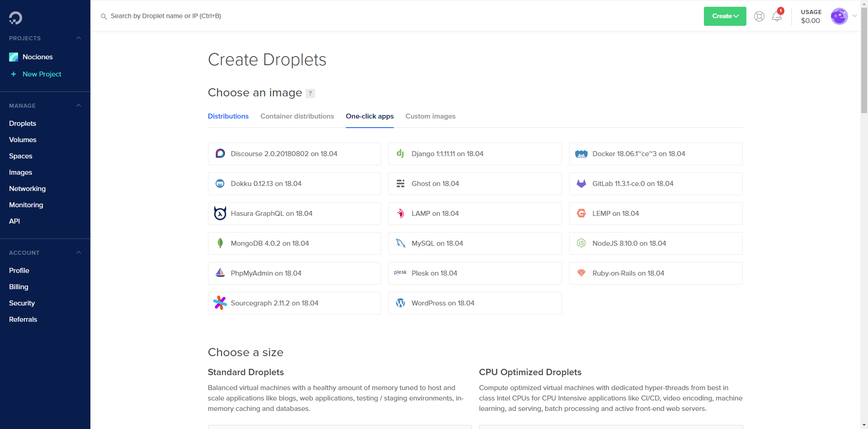Select the text 'Discourse 2.0.20180802 on 18.04'

[284, 154]
